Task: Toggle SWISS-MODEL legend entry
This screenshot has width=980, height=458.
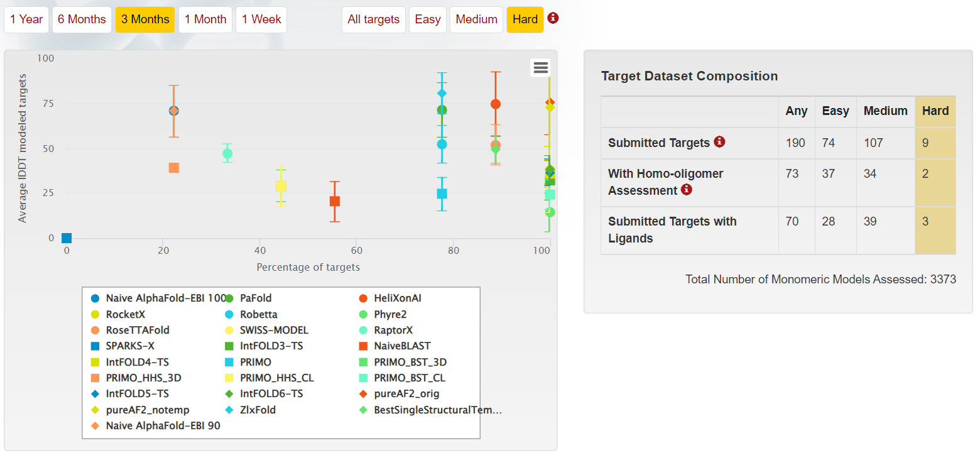Action: pos(274,330)
